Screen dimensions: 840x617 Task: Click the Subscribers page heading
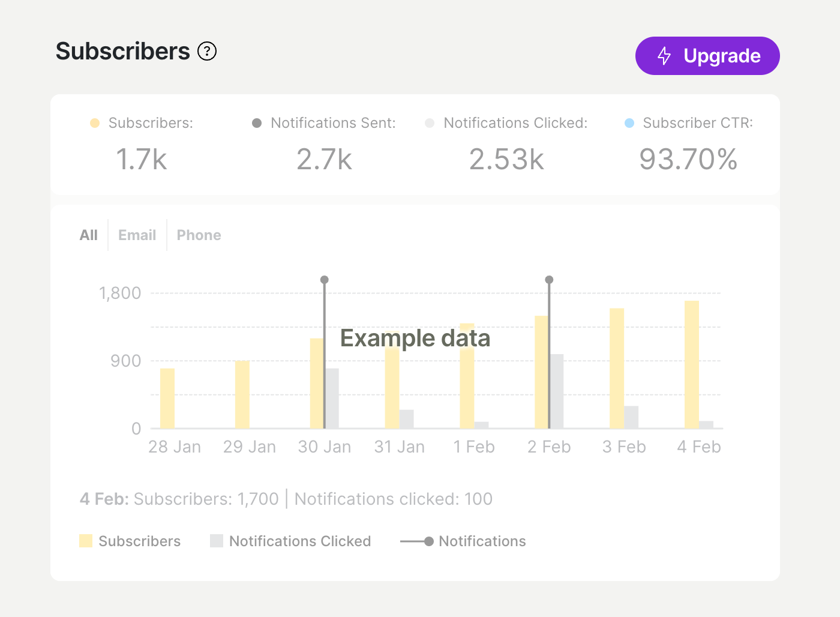pyautogui.click(x=122, y=51)
